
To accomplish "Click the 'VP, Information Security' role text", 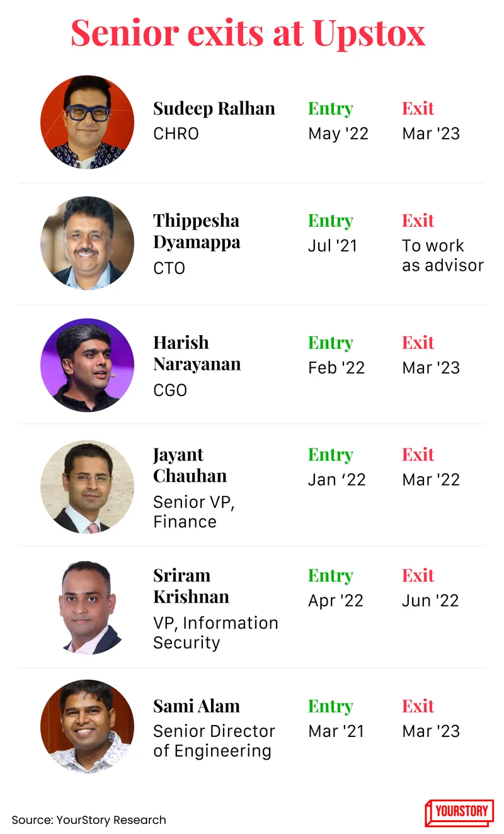I will (215, 632).
